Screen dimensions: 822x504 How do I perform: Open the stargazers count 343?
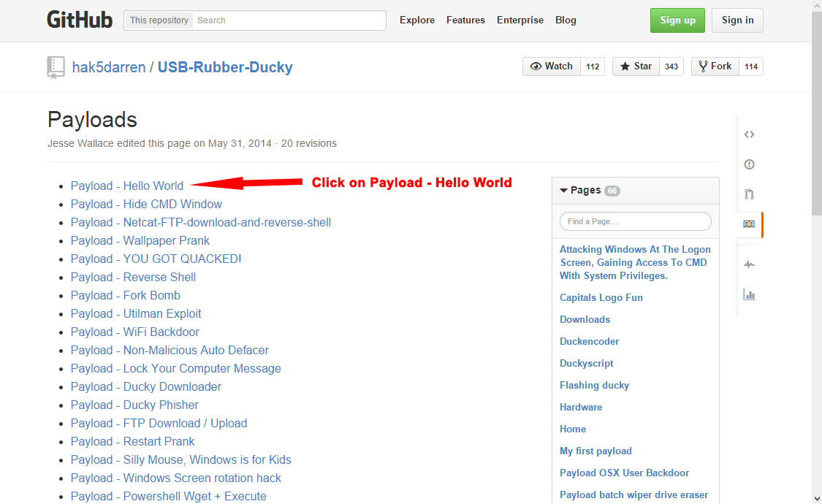pos(671,66)
